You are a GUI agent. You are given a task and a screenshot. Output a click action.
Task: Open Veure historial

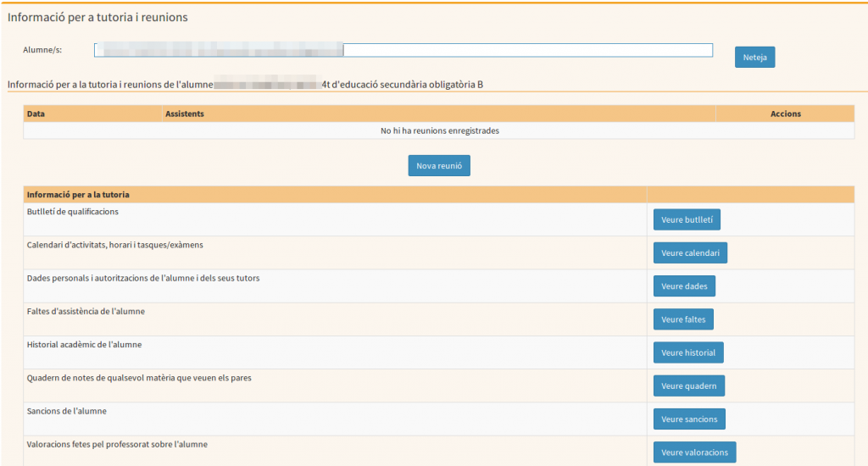[x=688, y=352]
